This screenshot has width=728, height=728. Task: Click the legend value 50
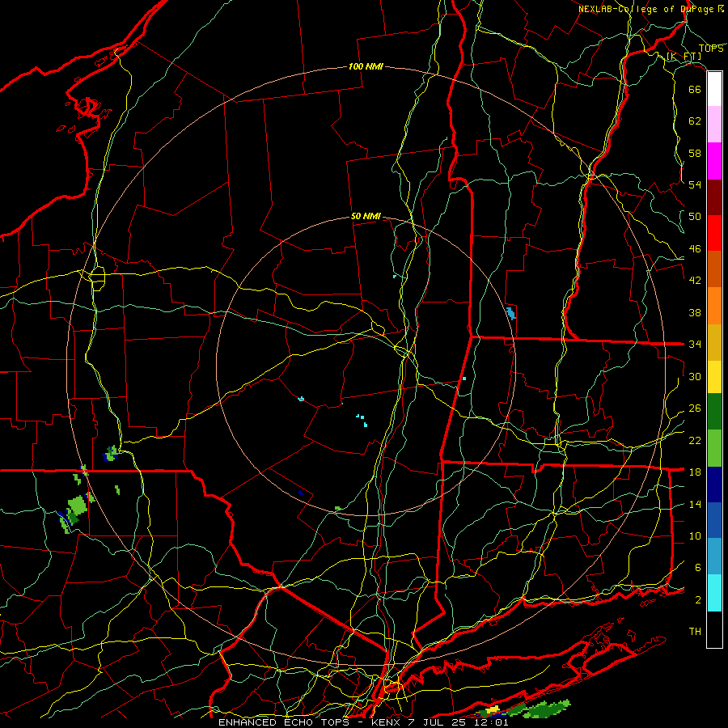[x=695, y=217]
